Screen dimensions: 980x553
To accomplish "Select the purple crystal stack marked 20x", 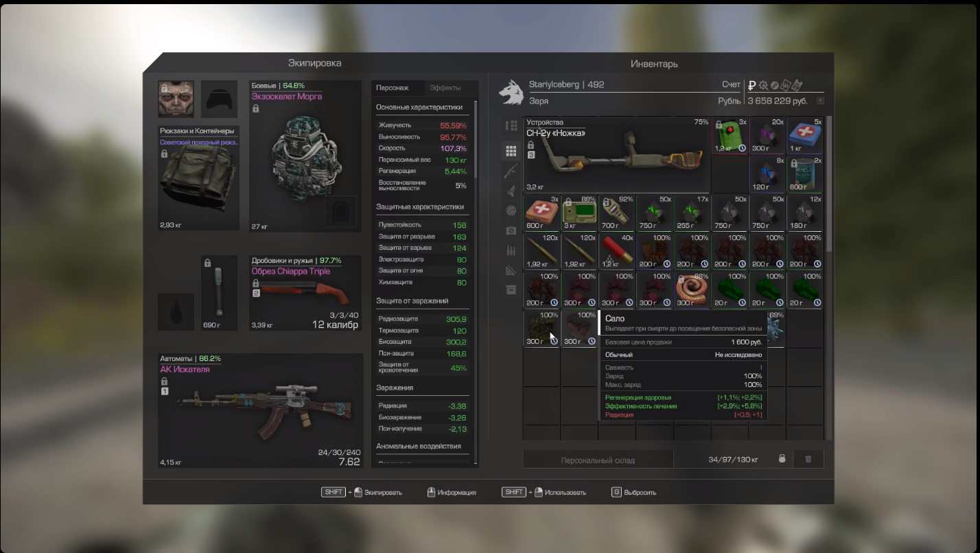I will (x=767, y=135).
